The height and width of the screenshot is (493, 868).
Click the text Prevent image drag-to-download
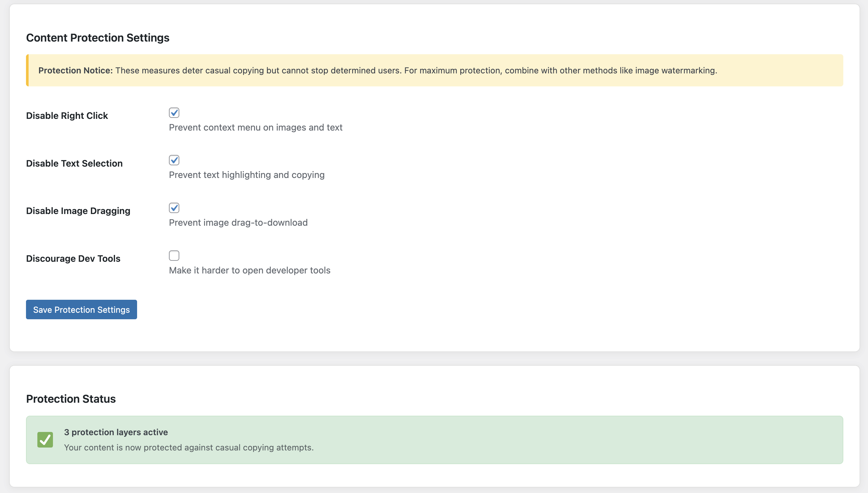click(238, 222)
